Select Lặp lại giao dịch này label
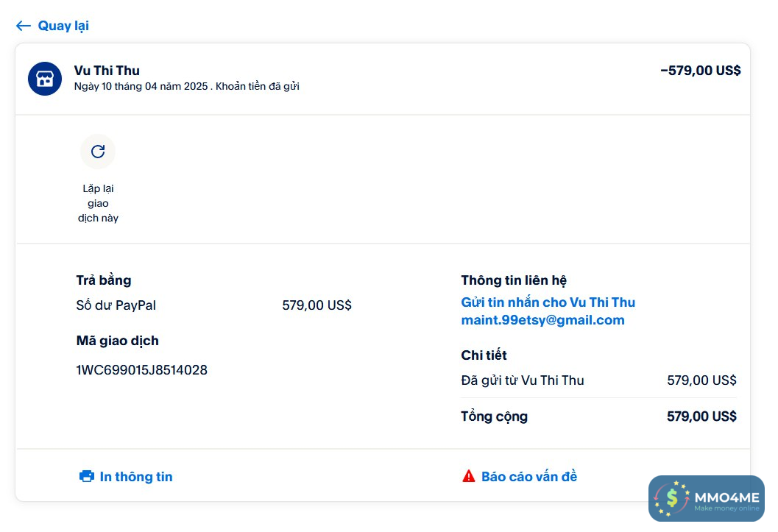 tap(98, 203)
